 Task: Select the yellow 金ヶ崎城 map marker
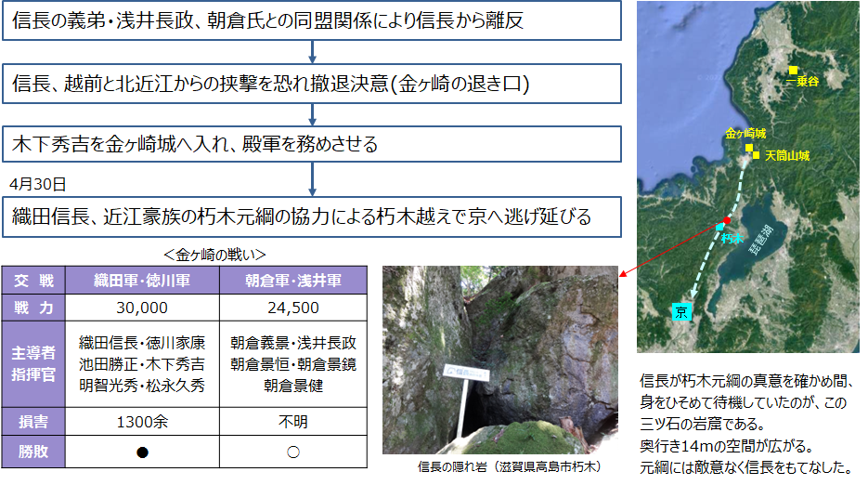point(748,147)
